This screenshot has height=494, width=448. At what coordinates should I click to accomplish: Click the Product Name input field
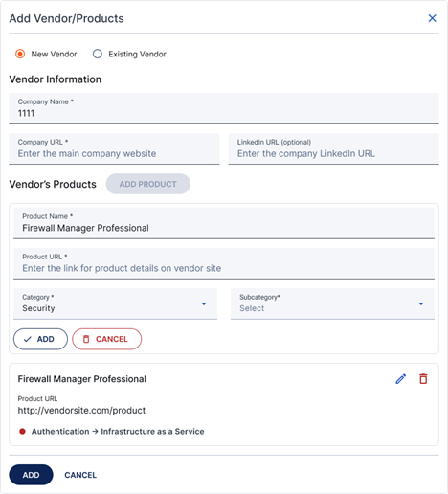tap(224, 223)
